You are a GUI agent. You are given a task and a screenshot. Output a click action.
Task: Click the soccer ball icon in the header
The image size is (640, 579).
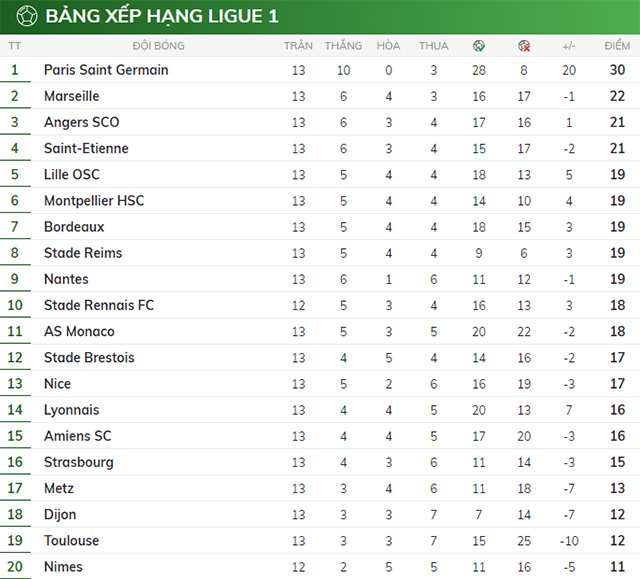coord(25,16)
